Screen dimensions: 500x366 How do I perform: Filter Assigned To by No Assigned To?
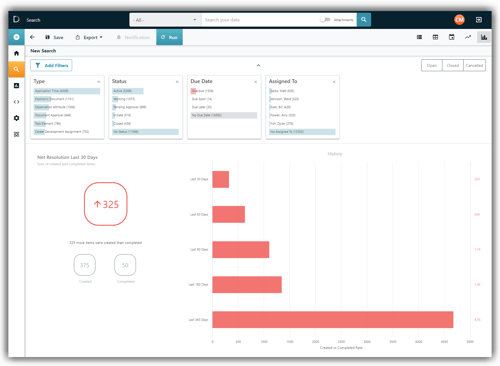(x=302, y=132)
